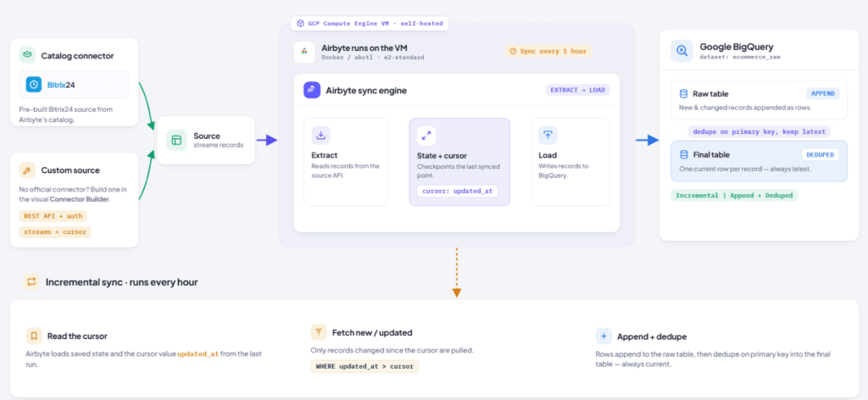Screen dimensions: 868x400
Task: Click the GCP Compute Engine VM label tab
Action: click(x=370, y=23)
